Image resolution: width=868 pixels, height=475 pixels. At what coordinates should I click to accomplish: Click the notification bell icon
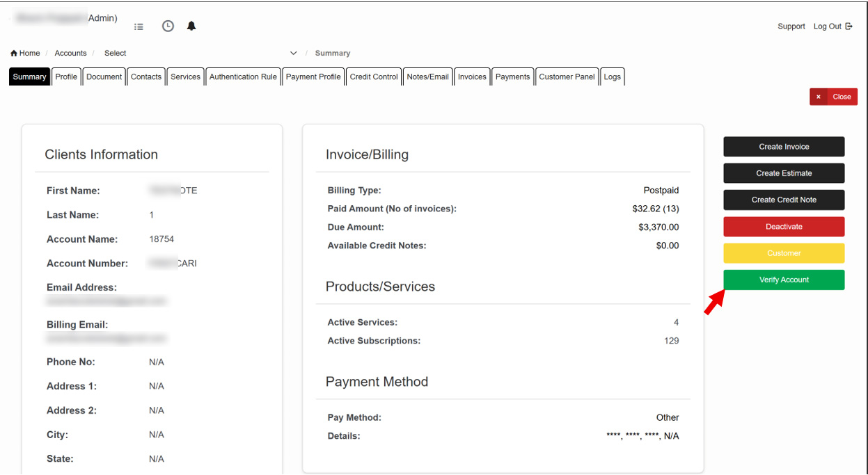click(x=191, y=26)
